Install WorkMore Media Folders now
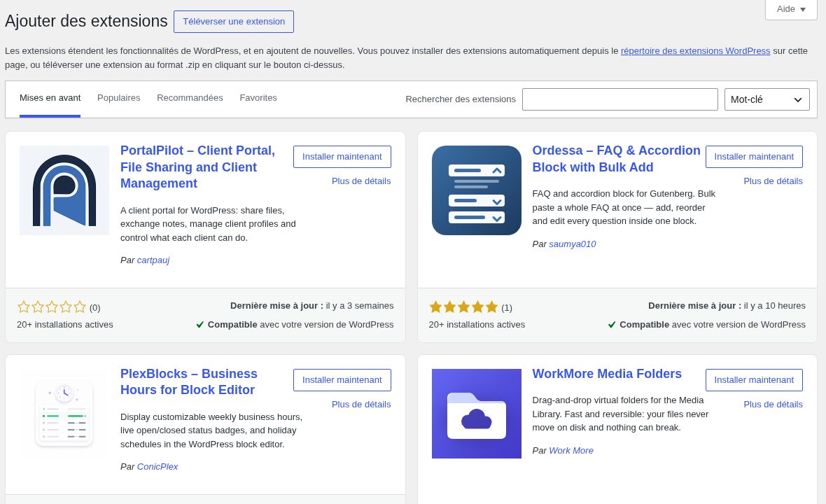The width and height of the screenshot is (826, 504). 754,379
